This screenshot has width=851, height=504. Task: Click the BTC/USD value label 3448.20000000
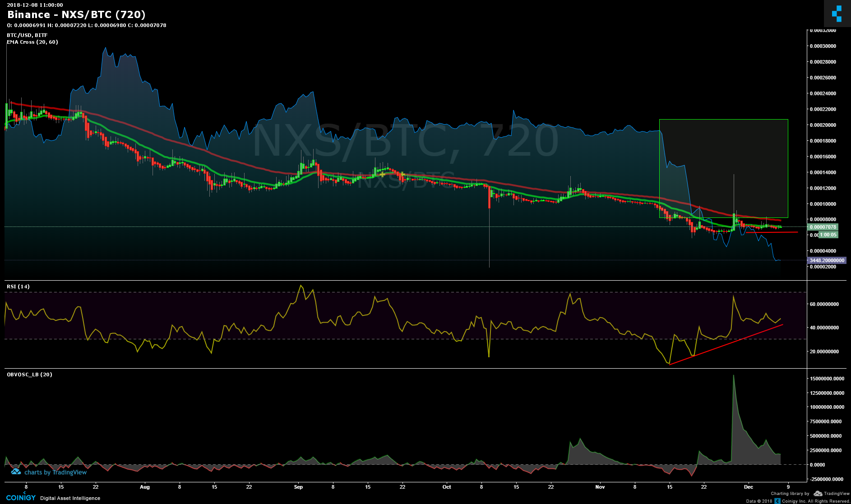point(827,260)
